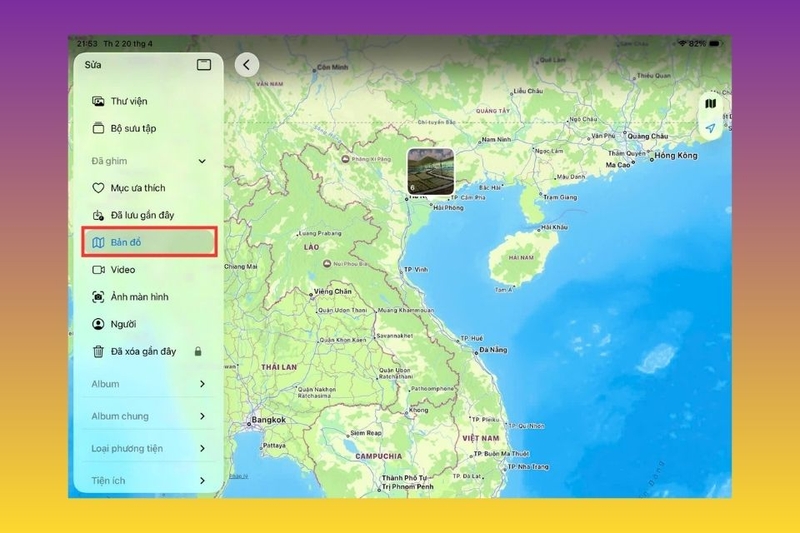
Task: Go back with the chevron button
Action: tap(247, 65)
